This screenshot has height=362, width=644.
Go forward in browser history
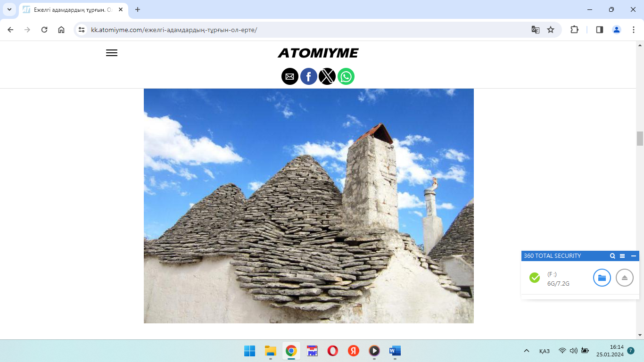(27, 30)
